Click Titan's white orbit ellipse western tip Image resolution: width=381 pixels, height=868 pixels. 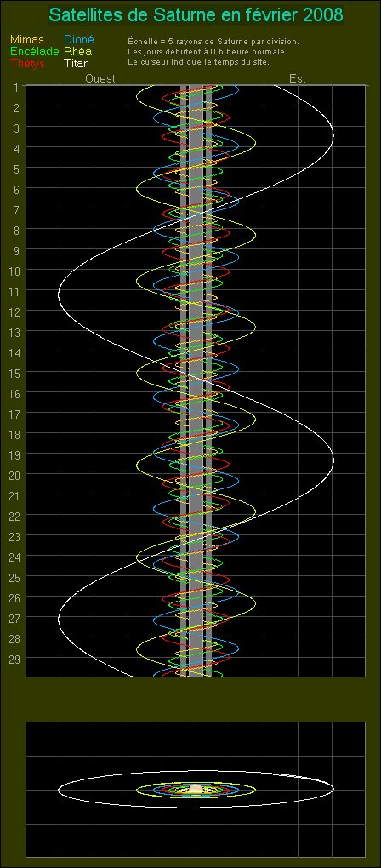click(59, 790)
